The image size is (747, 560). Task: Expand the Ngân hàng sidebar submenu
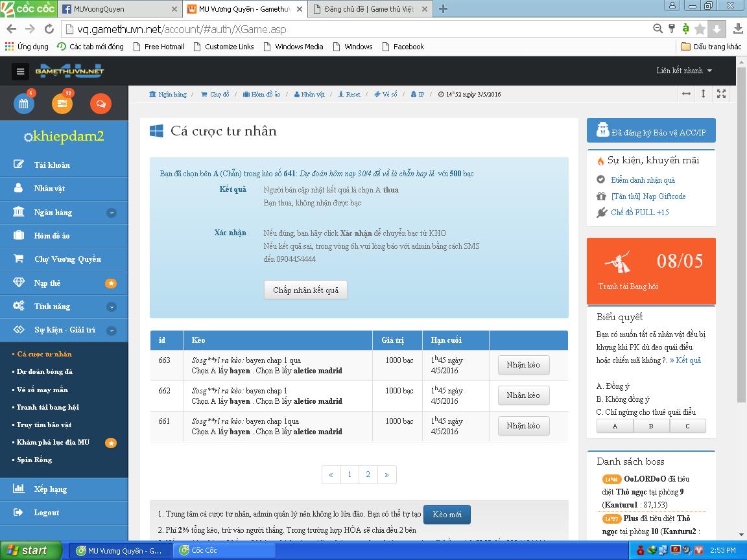pyautogui.click(x=112, y=213)
